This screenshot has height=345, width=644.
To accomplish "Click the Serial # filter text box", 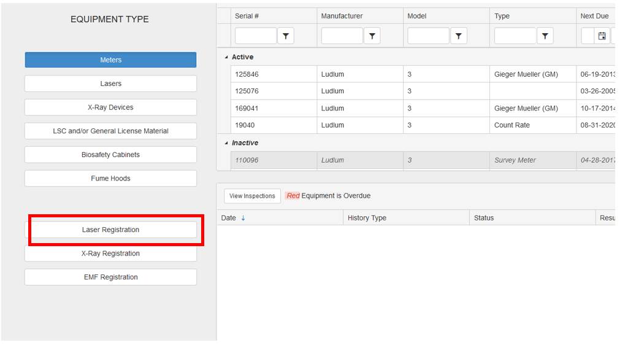I will pyautogui.click(x=255, y=36).
